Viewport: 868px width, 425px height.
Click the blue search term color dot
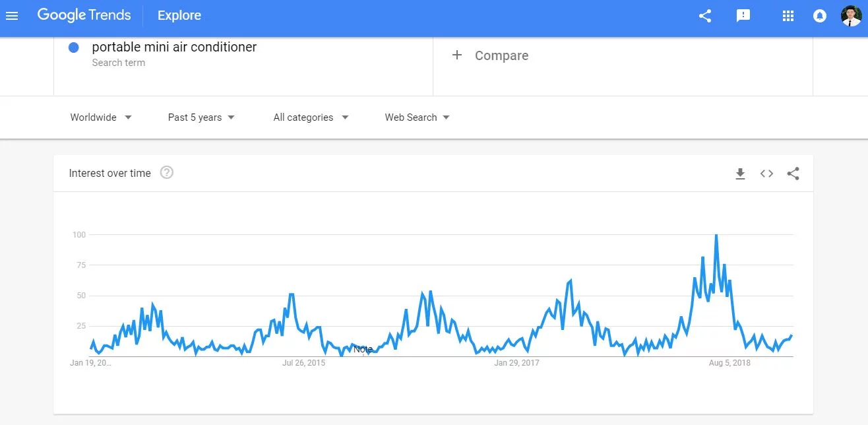[x=74, y=48]
